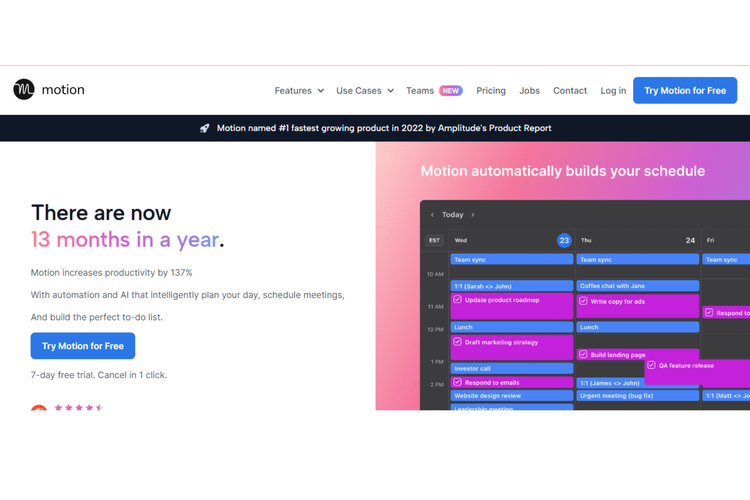This screenshot has height=500, width=750.
Task: Expand the Use Cases dropdown menu
Action: 365,90
